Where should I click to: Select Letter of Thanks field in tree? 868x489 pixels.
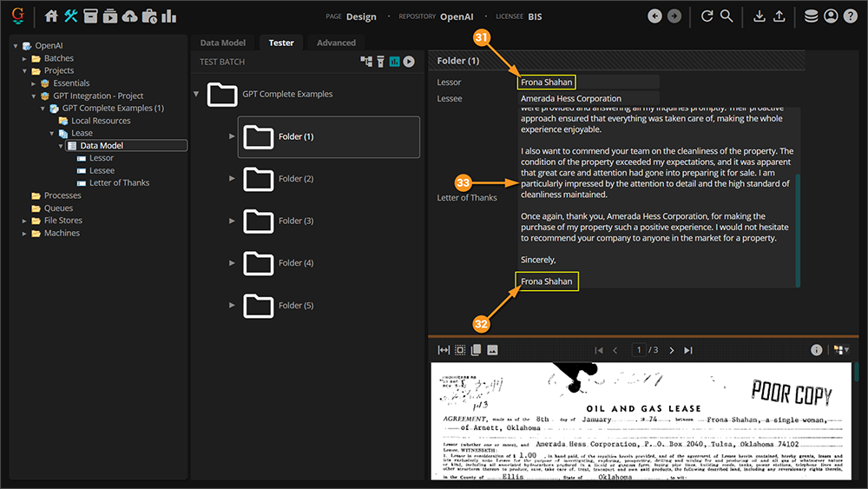click(119, 182)
